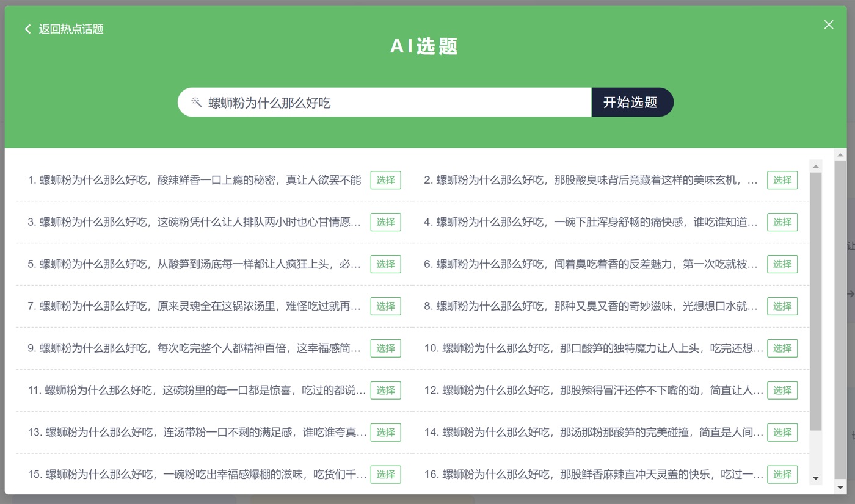
Task: Click the results list scrollbar thumb
Action: [815, 301]
